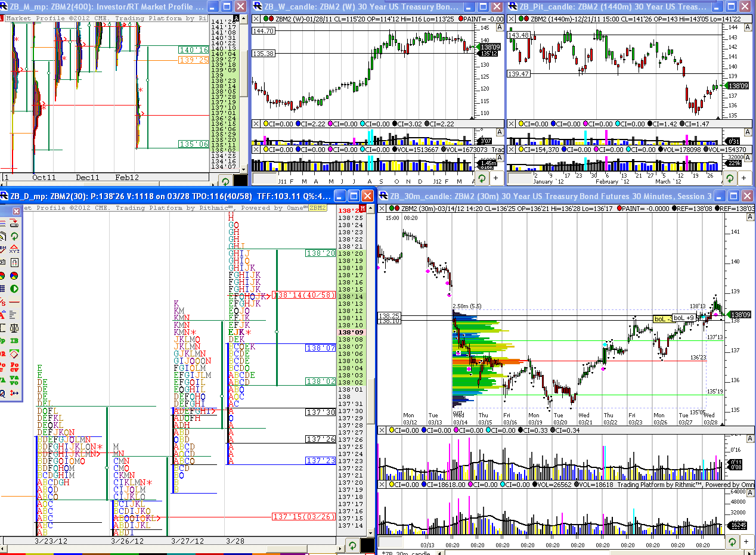The width and height of the screenshot is (756, 555).
Task: Close ZB_Pit_candle VOL=178098 pane
Action: (511, 149)
